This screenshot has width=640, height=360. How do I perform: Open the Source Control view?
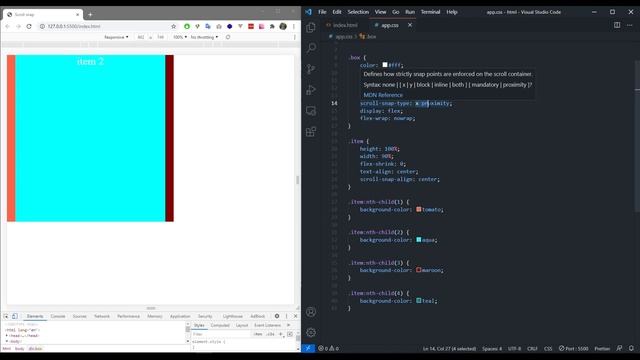(x=311, y=69)
